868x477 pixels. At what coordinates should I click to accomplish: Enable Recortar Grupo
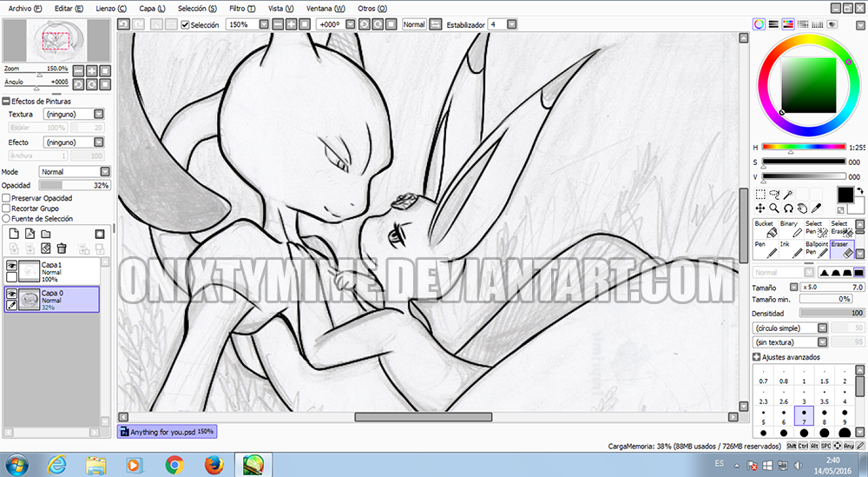pos(6,209)
